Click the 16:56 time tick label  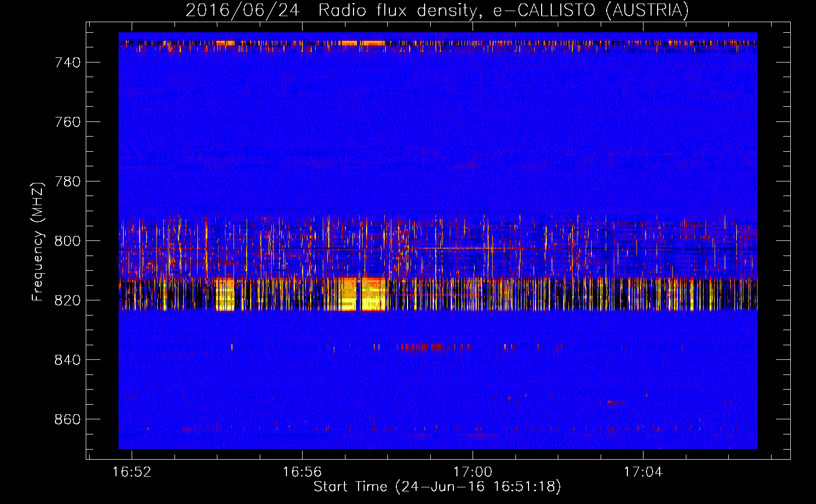tap(302, 472)
